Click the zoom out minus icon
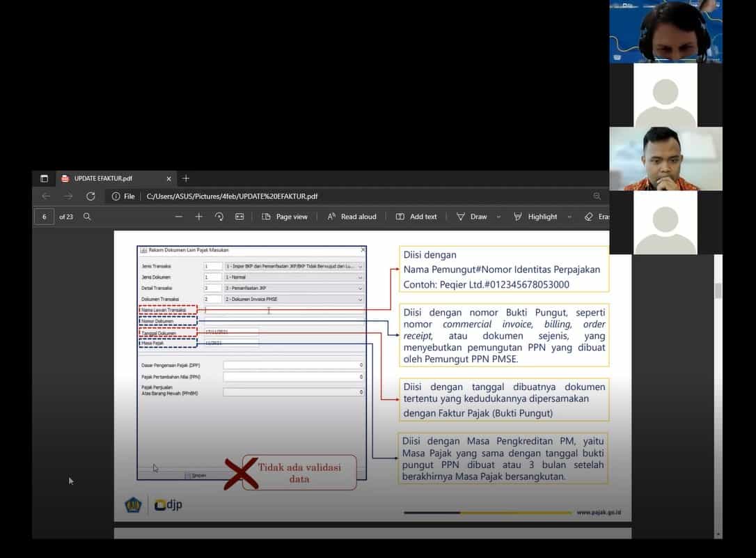 [x=179, y=217]
